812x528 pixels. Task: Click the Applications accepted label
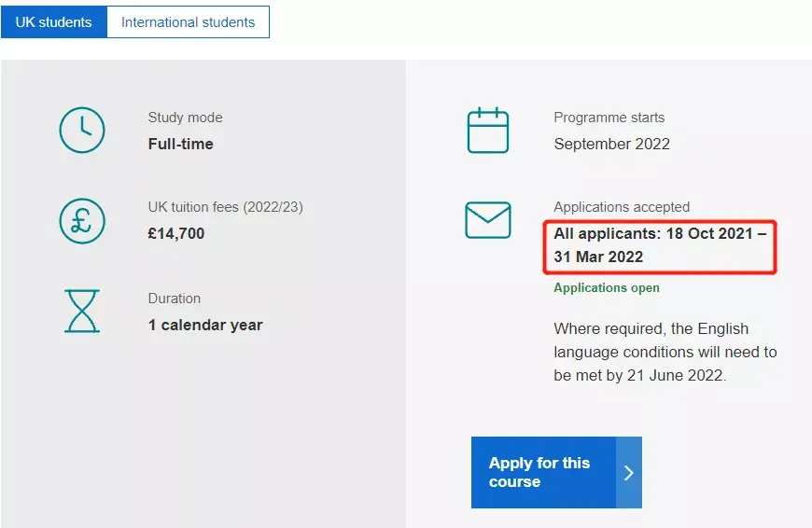click(x=622, y=207)
